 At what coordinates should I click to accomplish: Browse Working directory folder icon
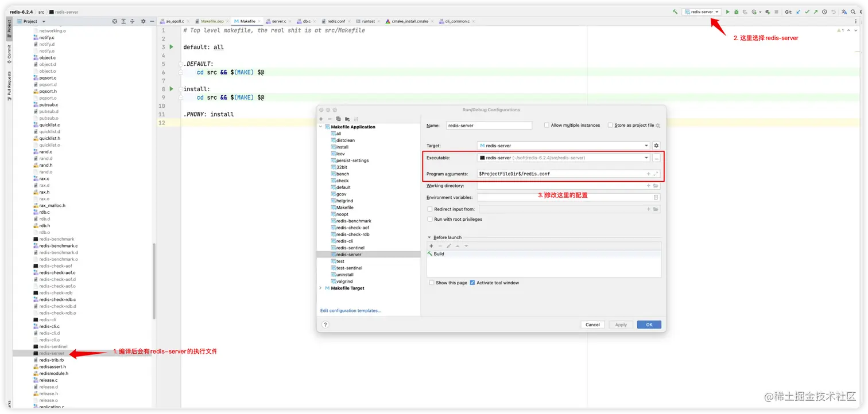pos(656,186)
